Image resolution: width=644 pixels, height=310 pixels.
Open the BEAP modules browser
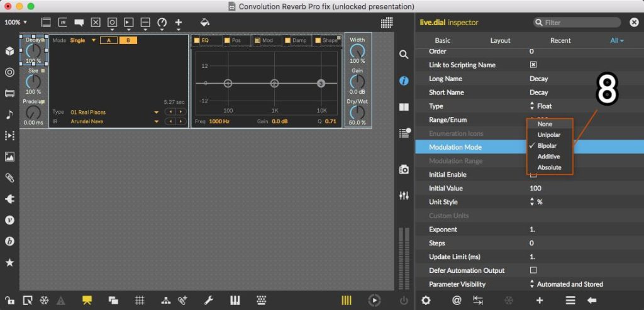(x=9, y=241)
